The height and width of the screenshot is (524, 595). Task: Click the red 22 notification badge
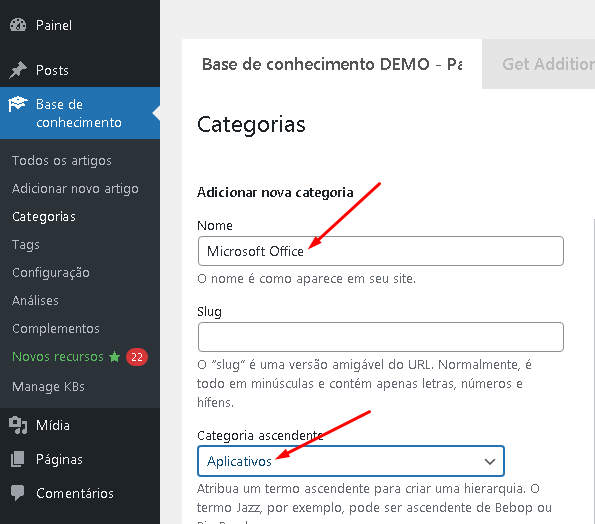point(137,357)
